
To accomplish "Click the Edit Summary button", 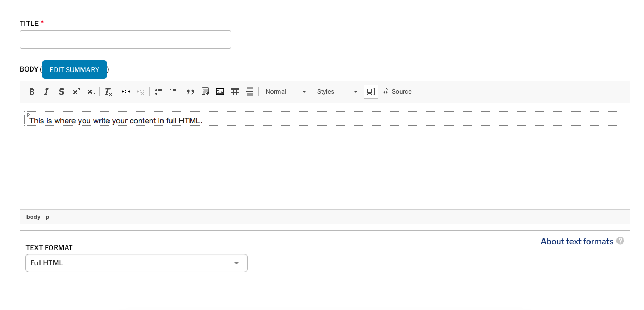I will point(75,69).
